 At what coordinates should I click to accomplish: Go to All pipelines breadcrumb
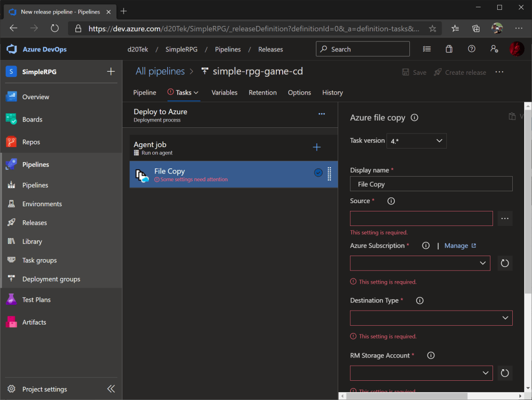[160, 71]
